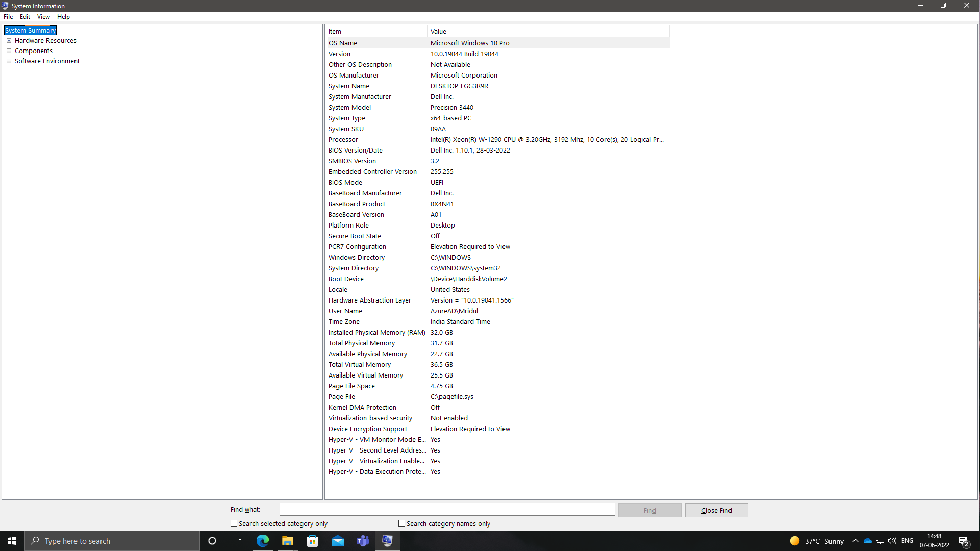This screenshot has height=551, width=980.
Task: Show hidden system tray icons chevron
Action: pos(856,541)
